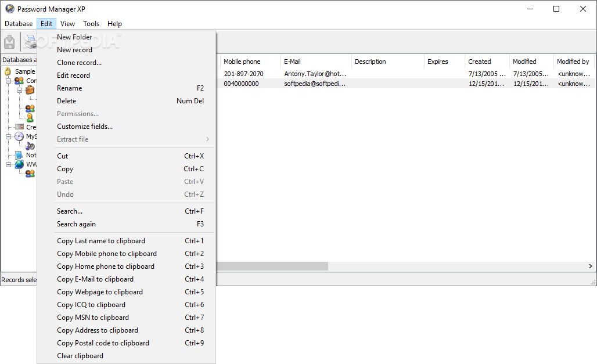Screen dimensions: 597x364
Task: Collapse the CD software tree node
Action: coord(8,136)
